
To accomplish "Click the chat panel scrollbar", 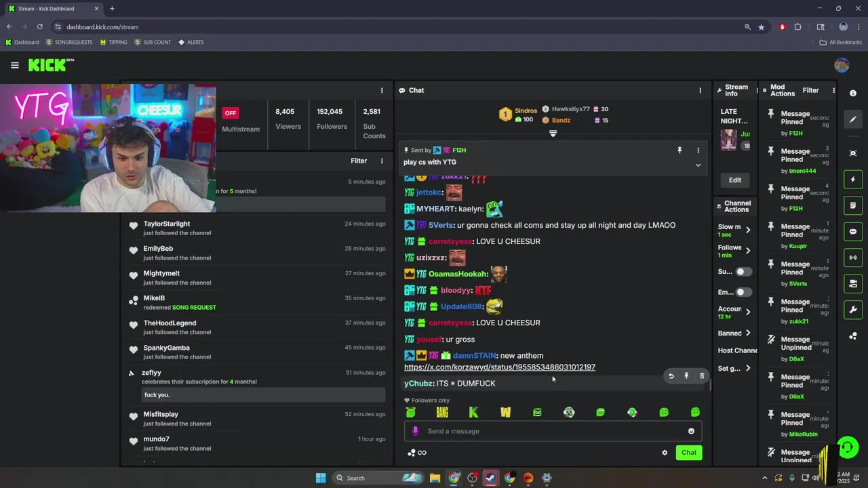I will [710, 385].
